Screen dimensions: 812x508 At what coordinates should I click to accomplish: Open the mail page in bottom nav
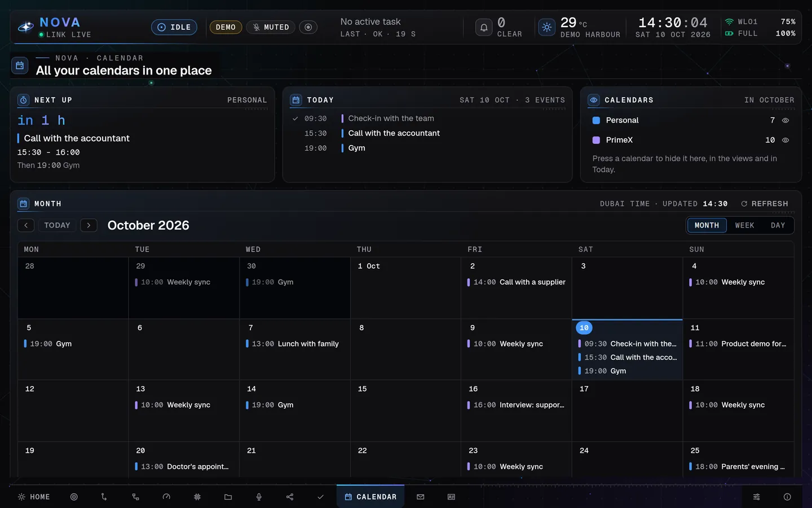[x=421, y=497]
